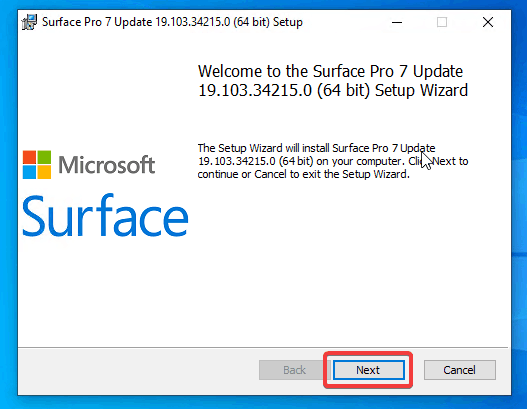
Task: Click the Welcome Setup Wizard heading
Action: 333,81
